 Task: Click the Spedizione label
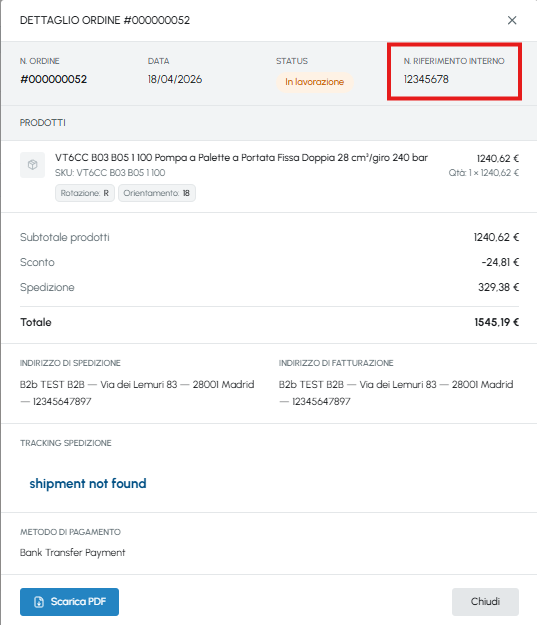click(x=47, y=287)
